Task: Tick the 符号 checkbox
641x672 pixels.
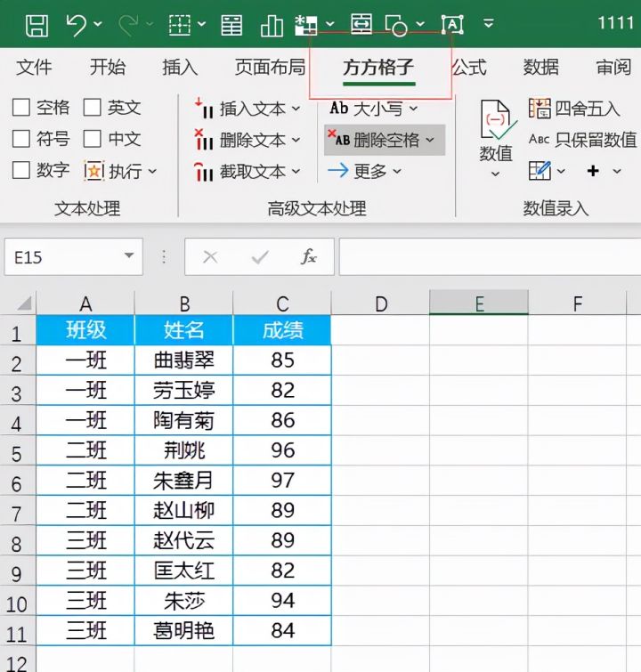Action: pyautogui.click(x=21, y=139)
